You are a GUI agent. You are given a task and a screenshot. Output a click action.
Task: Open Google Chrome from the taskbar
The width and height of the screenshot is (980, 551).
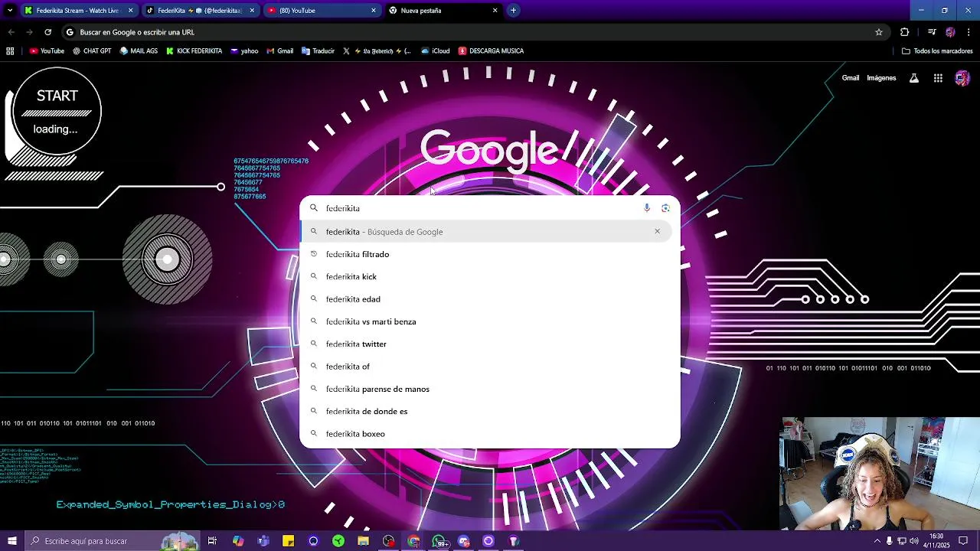tap(413, 541)
